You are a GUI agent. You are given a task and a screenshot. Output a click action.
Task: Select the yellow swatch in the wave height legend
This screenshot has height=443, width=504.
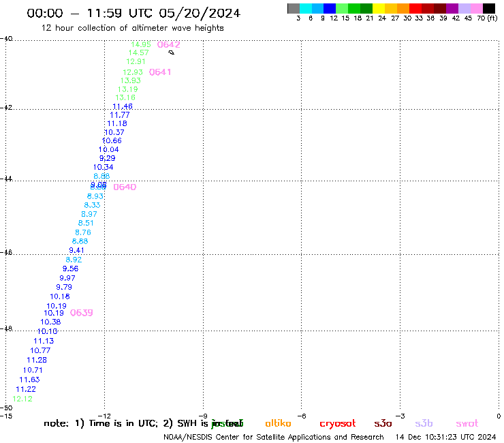379,8
